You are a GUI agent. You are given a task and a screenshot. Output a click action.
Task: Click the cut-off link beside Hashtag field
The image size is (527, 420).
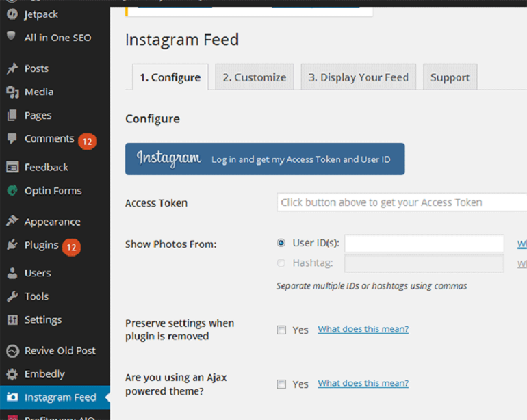(522, 264)
